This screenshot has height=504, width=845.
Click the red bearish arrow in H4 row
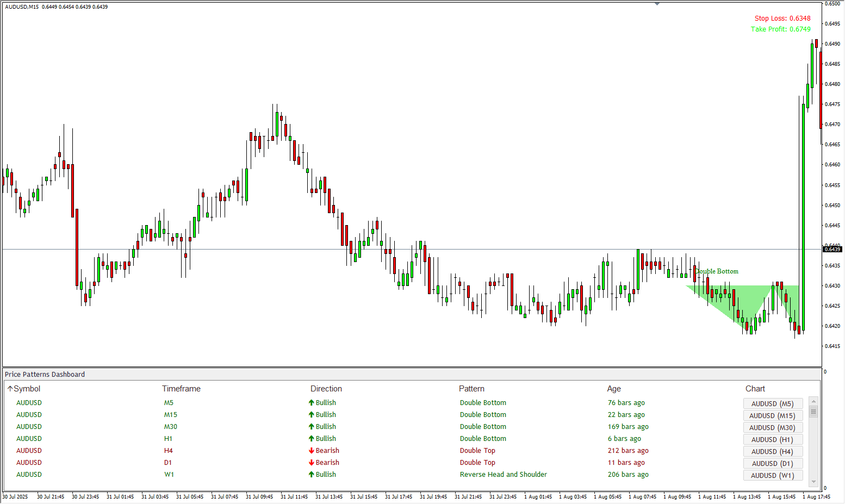(x=312, y=451)
